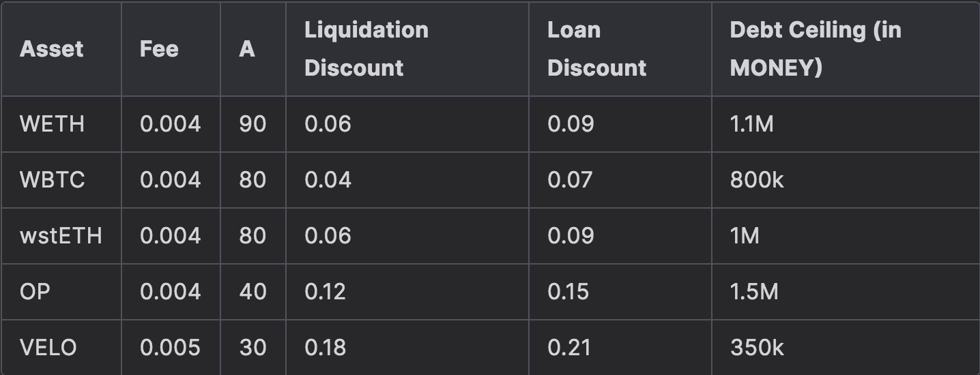Select WETH's 1.1M debt ceiling

(x=751, y=124)
